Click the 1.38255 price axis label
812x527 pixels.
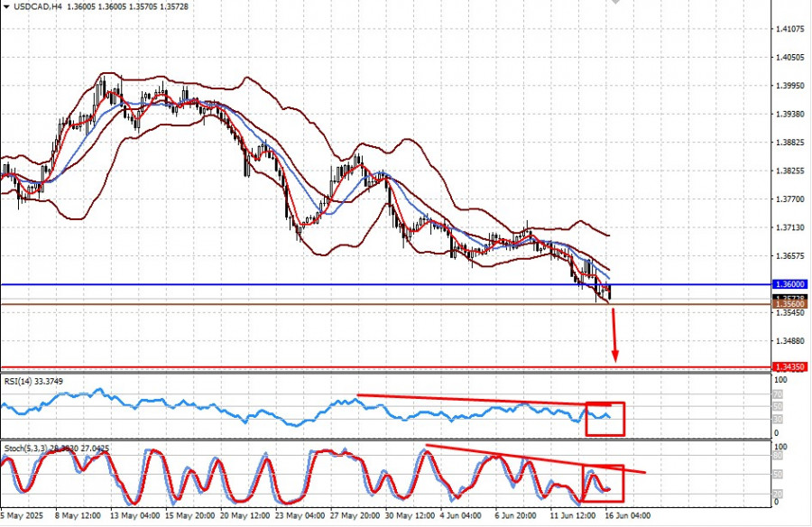coord(790,171)
